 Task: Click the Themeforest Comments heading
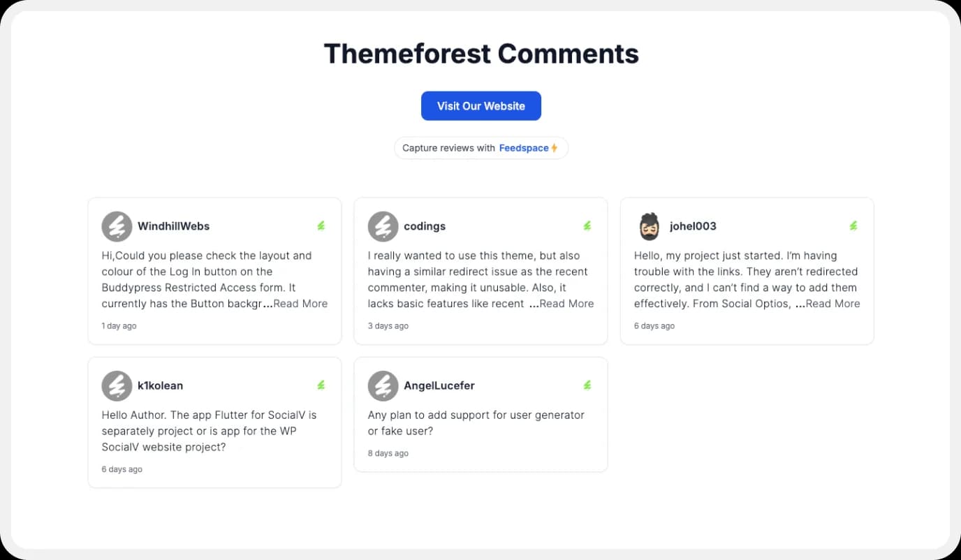tap(480, 53)
